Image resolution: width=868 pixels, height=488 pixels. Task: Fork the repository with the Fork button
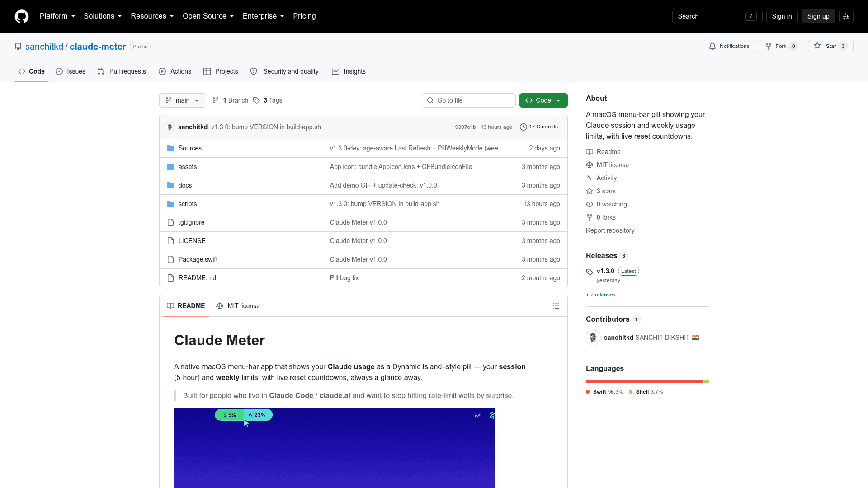tap(781, 46)
